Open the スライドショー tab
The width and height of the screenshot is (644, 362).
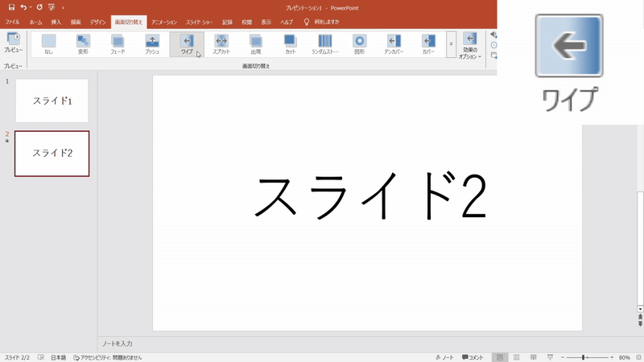pyautogui.click(x=199, y=23)
